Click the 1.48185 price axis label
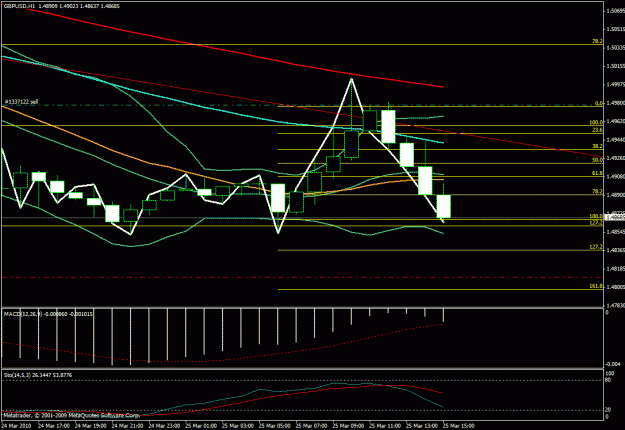Image resolution: width=625 pixels, height=430 pixels. [615, 269]
